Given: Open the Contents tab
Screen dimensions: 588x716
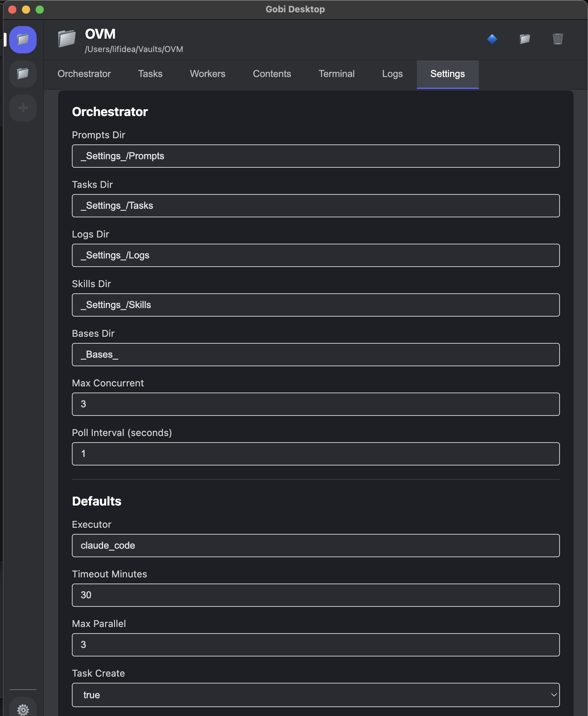Looking at the screenshot, I should coord(271,74).
